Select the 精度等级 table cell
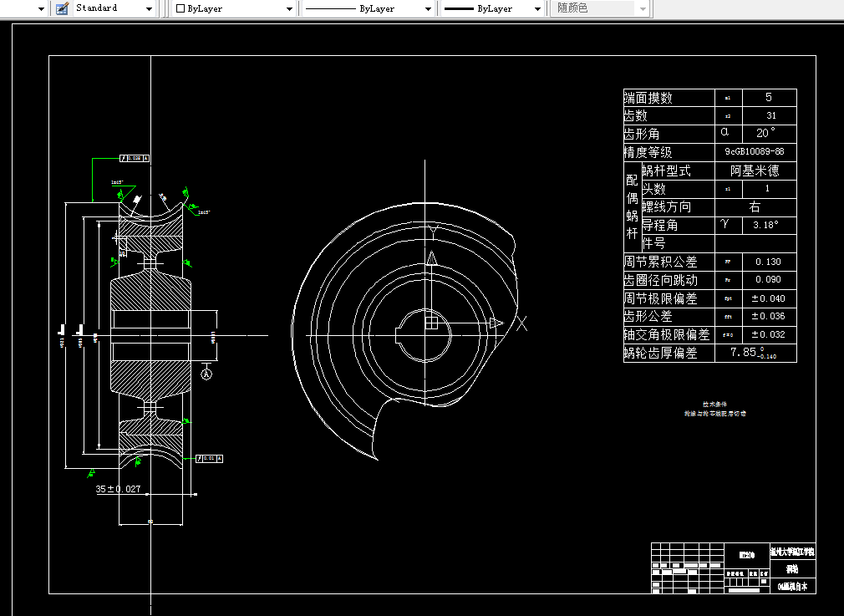Screen dimensions: 844x616 pos(669,152)
